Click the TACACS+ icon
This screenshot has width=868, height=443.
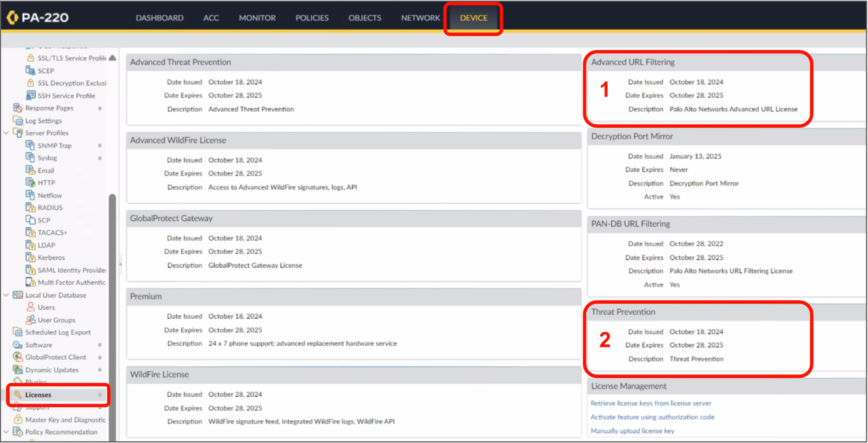pyautogui.click(x=30, y=233)
